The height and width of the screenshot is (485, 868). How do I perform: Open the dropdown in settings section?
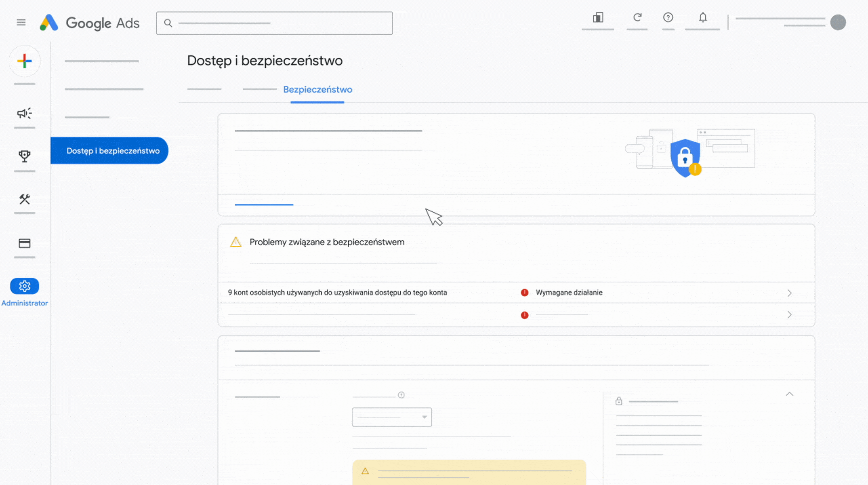(x=391, y=417)
